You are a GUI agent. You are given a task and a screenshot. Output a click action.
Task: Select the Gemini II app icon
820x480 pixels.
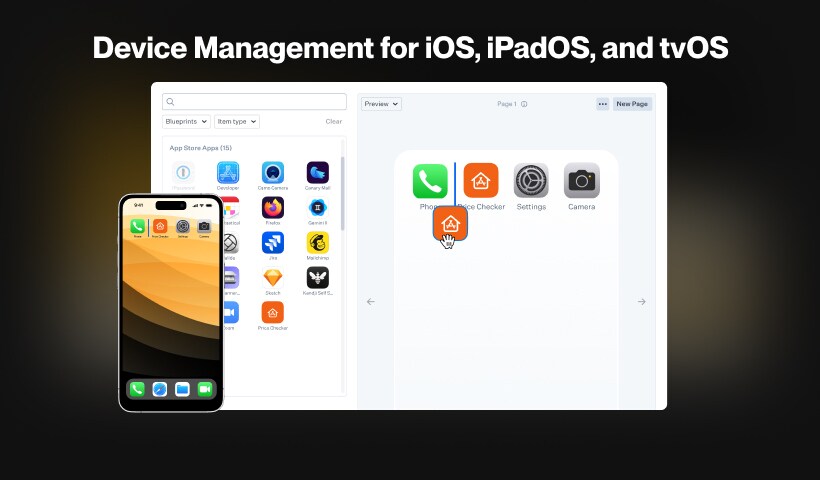[317, 208]
